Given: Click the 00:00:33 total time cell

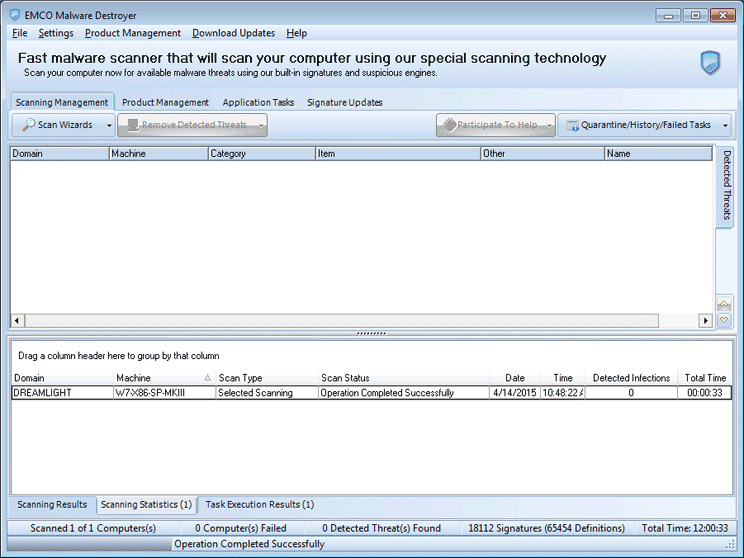Looking at the screenshot, I should click(x=705, y=393).
